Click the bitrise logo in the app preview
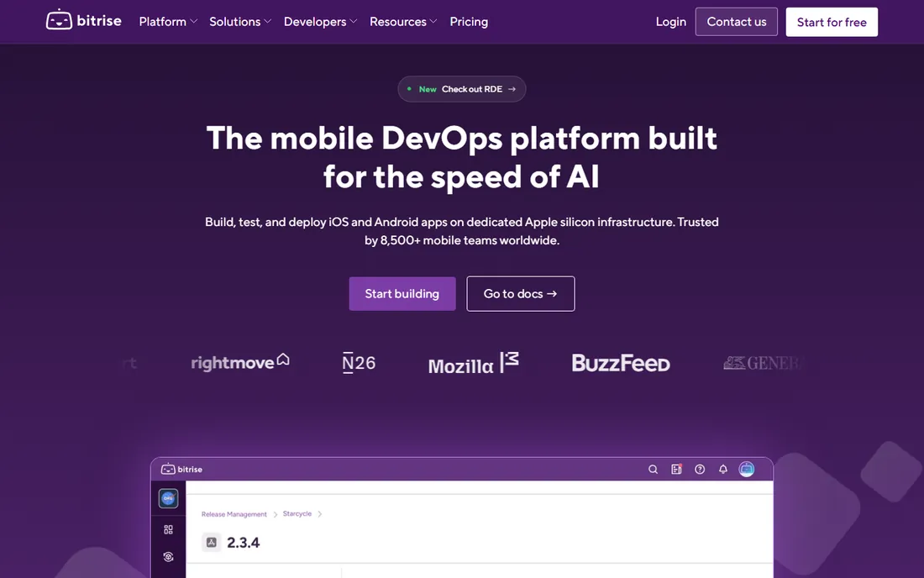 pyautogui.click(x=181, y=469)
